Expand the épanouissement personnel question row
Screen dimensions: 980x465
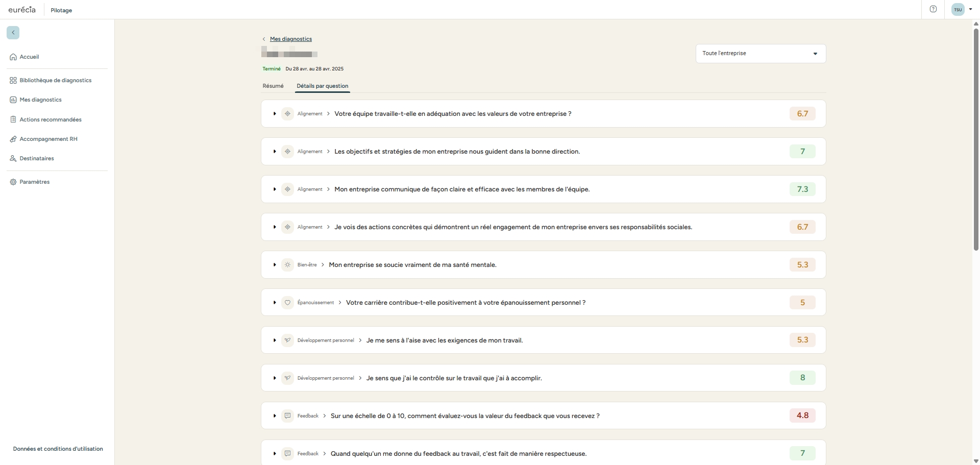click(275, 303)
